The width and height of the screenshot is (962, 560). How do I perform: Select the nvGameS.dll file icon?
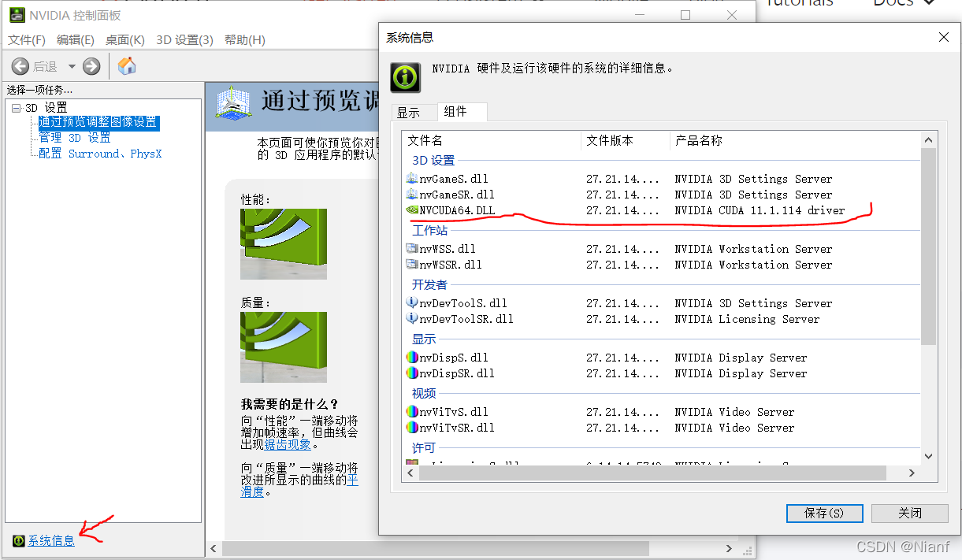pos(411,179)
